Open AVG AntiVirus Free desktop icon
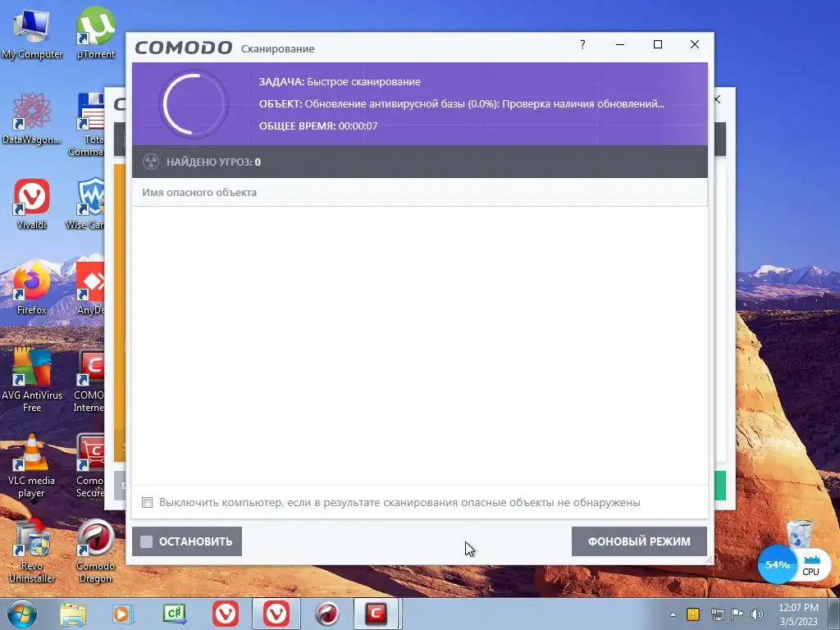 point(32,381)
